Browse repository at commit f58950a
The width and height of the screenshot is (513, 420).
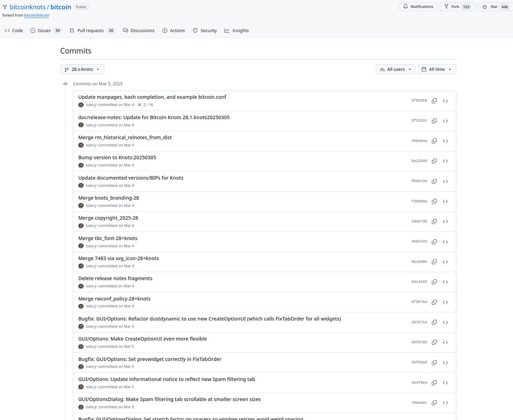(445, 201)
